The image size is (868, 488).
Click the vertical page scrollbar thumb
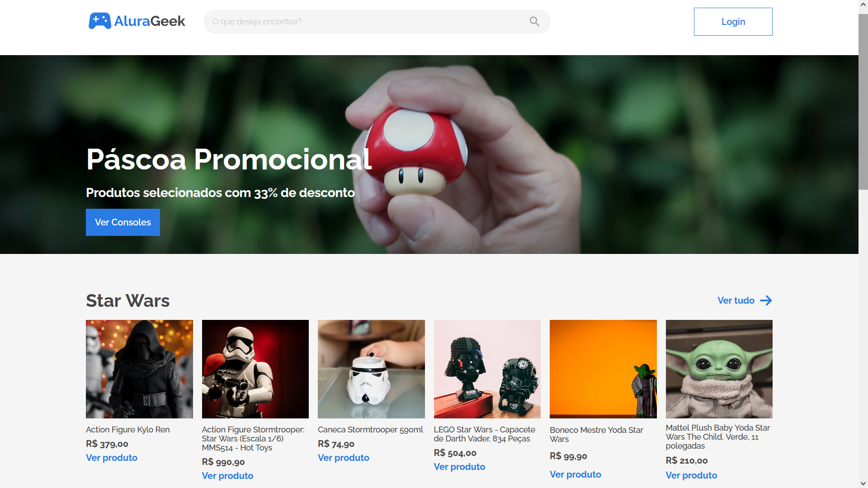coord(863,102)
